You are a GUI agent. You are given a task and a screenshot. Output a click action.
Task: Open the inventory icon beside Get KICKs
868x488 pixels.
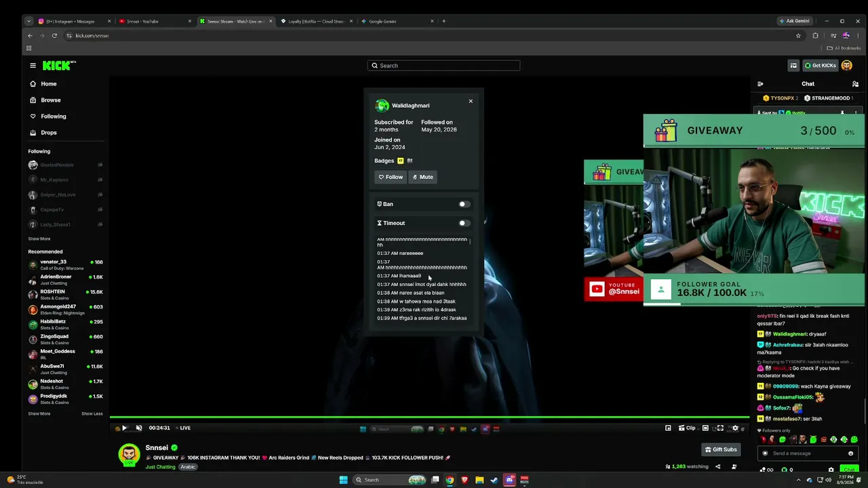(793, 66)
